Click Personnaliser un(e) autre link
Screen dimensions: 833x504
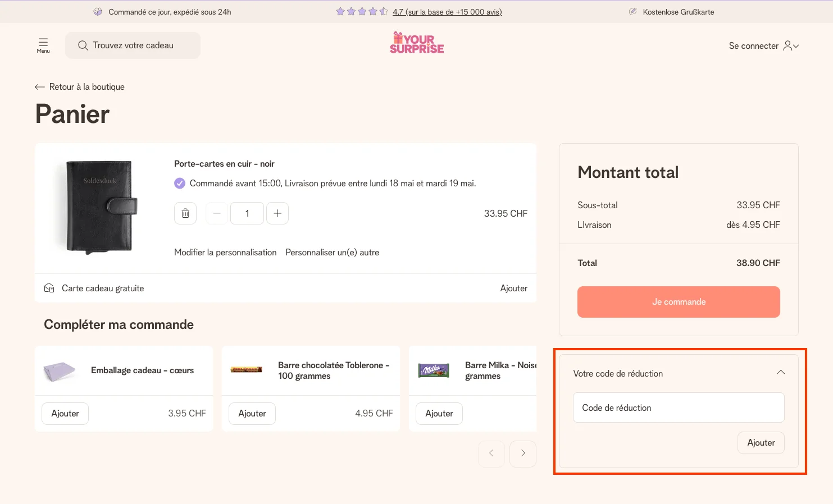[x=332, y=253]
